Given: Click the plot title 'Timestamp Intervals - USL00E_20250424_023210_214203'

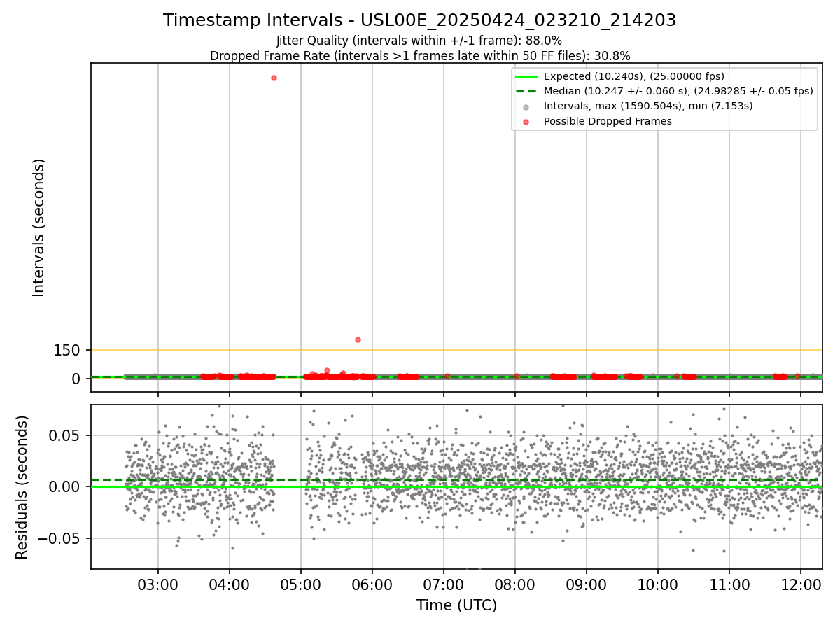Looking at the screenshot, I should (x=420, y=20).
